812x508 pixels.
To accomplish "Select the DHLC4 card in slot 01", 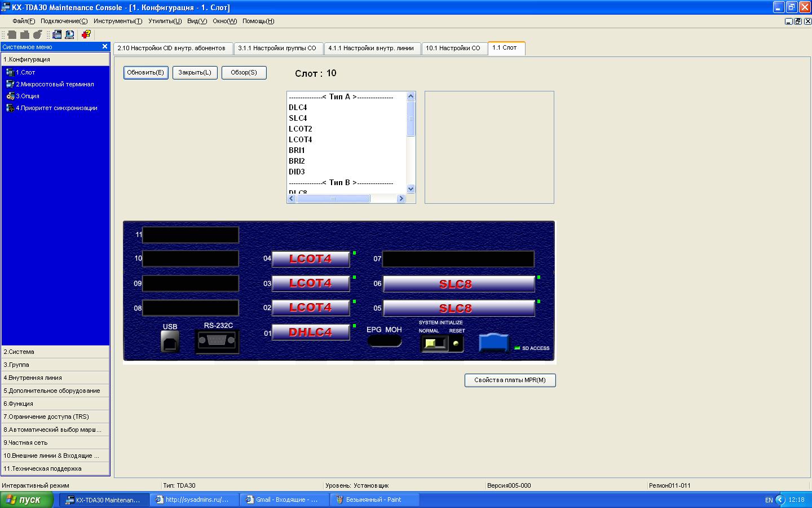I will (311, 332).
